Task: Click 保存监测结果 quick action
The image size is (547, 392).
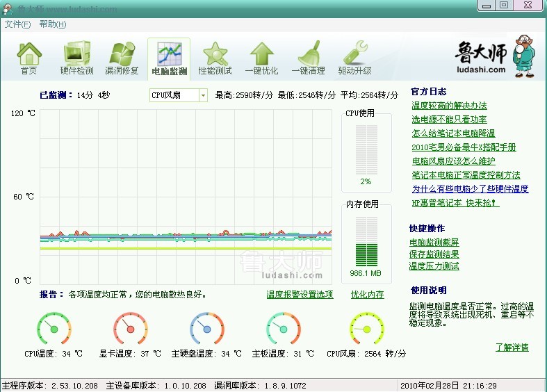Action: [x=434, y=254]
